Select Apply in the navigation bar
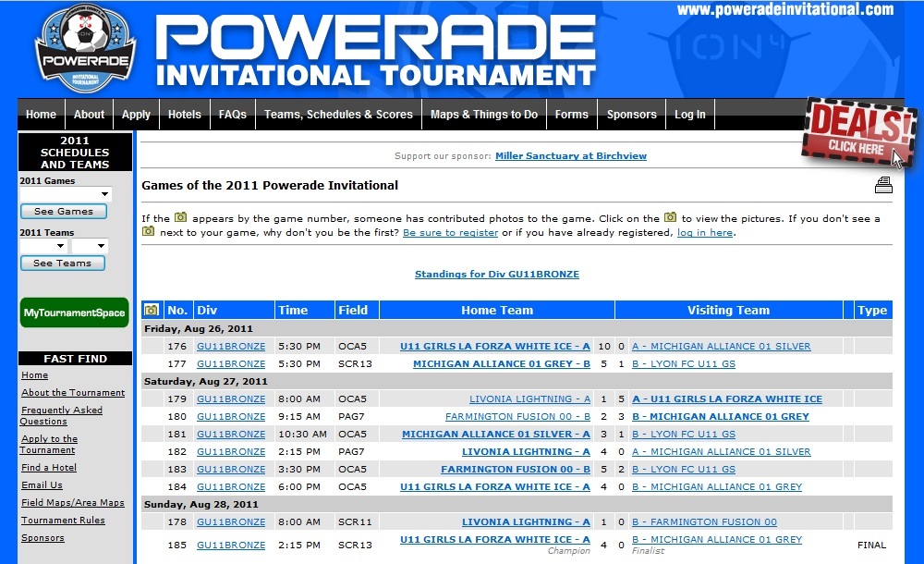924x564 pixels. point(136,115)
